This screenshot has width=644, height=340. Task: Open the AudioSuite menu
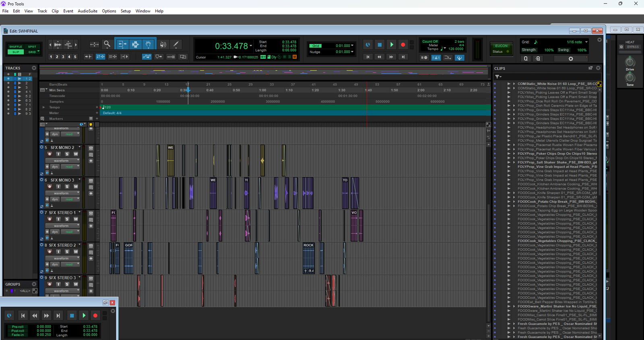click(x=87, y=11)
